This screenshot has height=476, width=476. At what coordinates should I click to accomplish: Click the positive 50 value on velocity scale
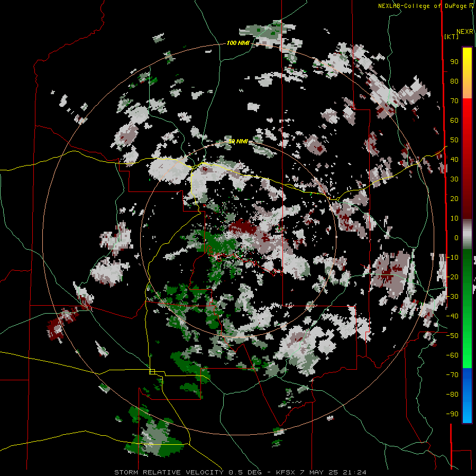(454, 140)
